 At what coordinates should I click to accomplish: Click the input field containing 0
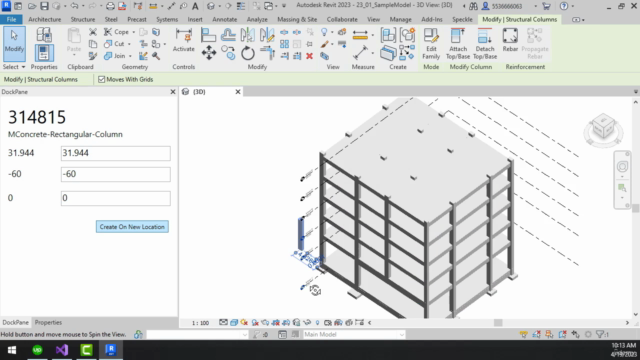(116, 198)
